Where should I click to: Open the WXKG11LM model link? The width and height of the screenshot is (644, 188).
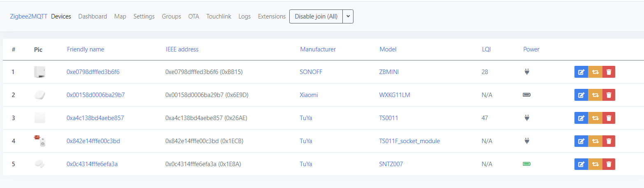tap(395, 95)
